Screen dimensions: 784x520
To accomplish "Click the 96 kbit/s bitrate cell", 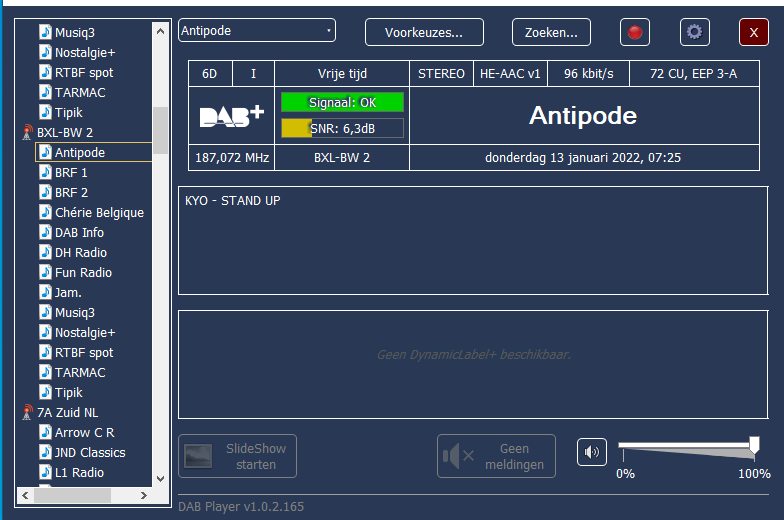I will tap(588, 74).
